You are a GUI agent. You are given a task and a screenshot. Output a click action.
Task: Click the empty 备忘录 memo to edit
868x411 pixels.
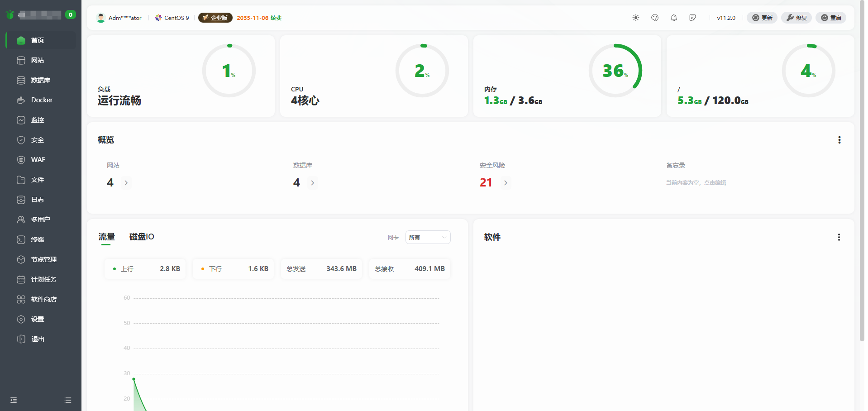(695, 182)
